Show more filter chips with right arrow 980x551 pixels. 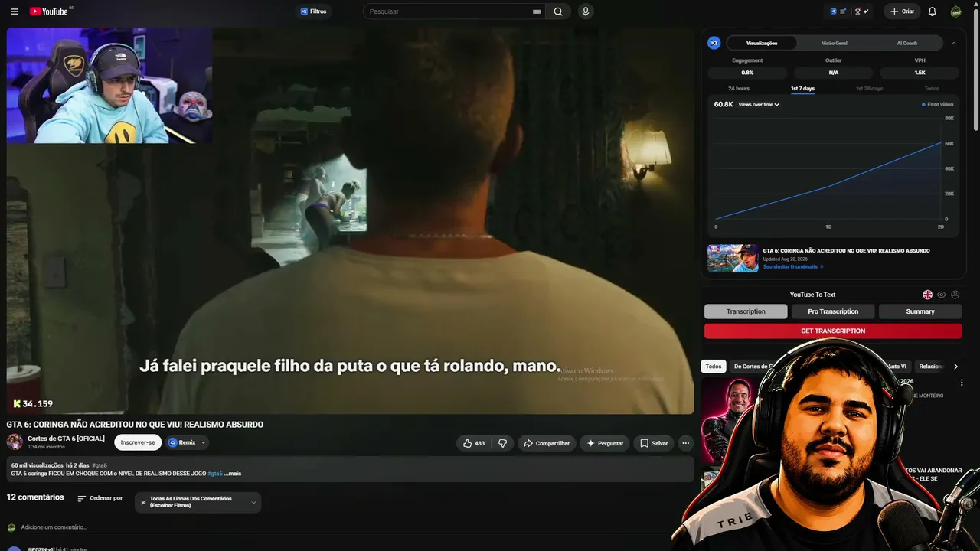click(955, 367)
